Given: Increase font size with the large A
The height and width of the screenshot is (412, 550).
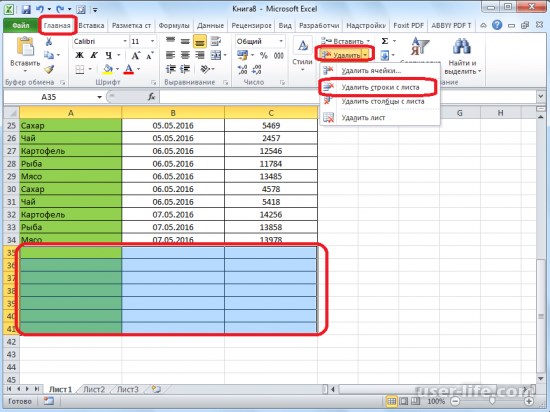Looking at the screenshot, I should 136,55.
